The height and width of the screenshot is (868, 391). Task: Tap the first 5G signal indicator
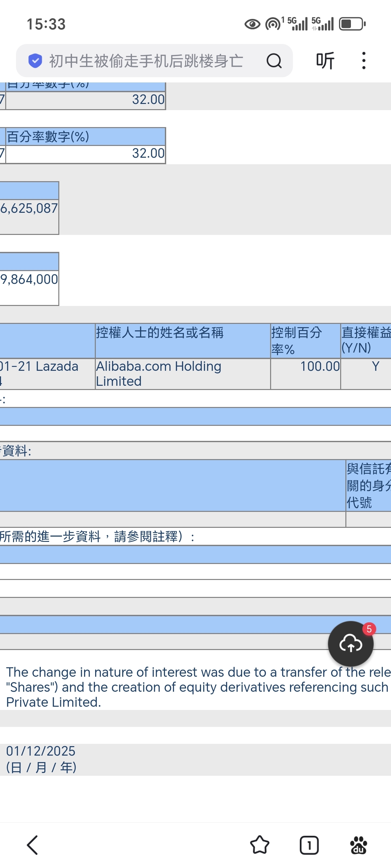[x=297, y=24]
